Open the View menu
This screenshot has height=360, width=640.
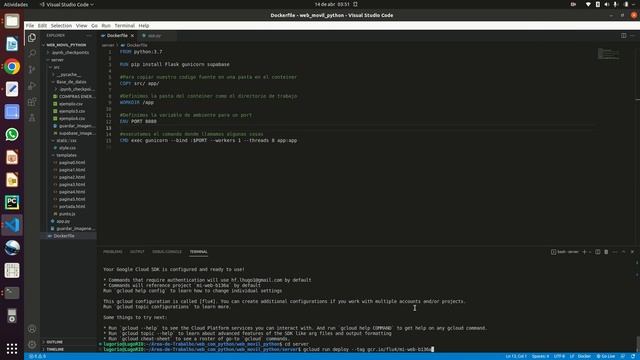(81, 25)
